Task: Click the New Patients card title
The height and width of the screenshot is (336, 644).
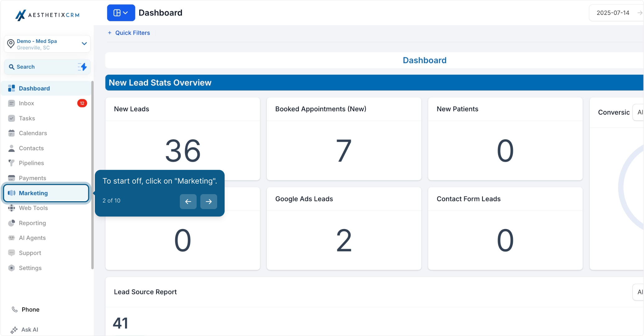Action: [457, 109]
